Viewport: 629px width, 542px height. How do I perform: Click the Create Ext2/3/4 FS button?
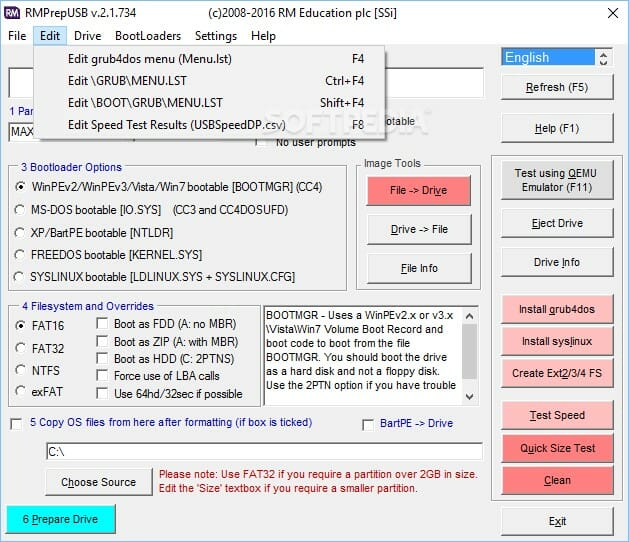click(557, 374)
